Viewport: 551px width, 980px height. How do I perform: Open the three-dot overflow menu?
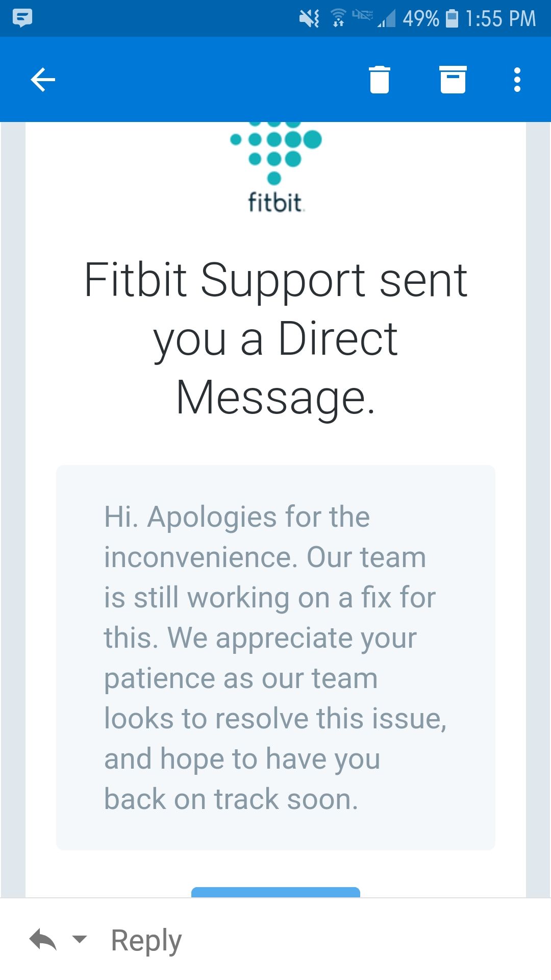tap(517, 80)
